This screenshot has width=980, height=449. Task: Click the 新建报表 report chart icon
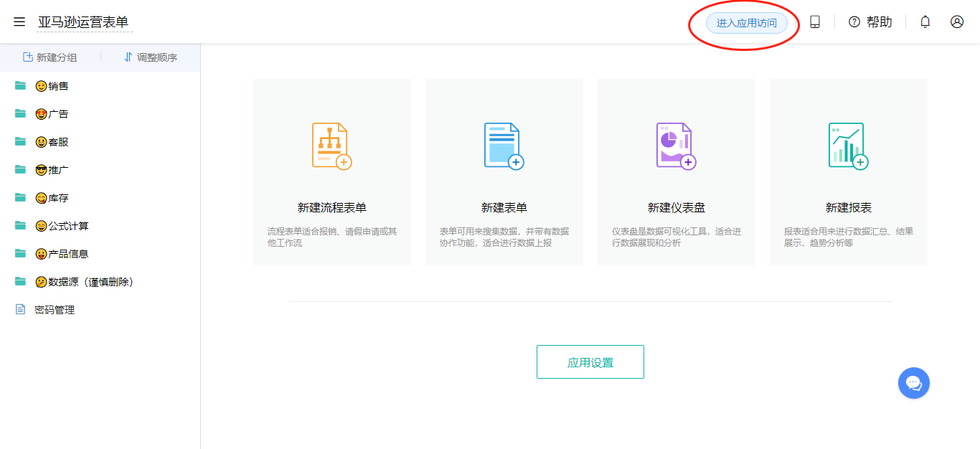(x=849, y=146)
